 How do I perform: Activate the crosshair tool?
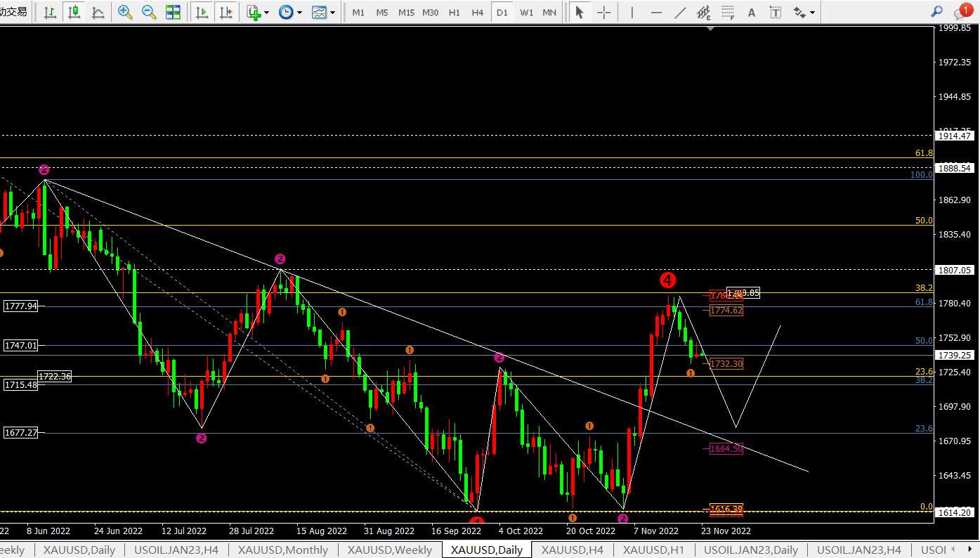[x=603, y=12]
